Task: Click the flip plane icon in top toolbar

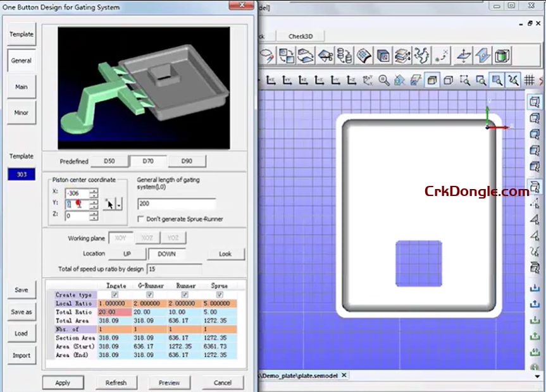Action: pos(482,56)
